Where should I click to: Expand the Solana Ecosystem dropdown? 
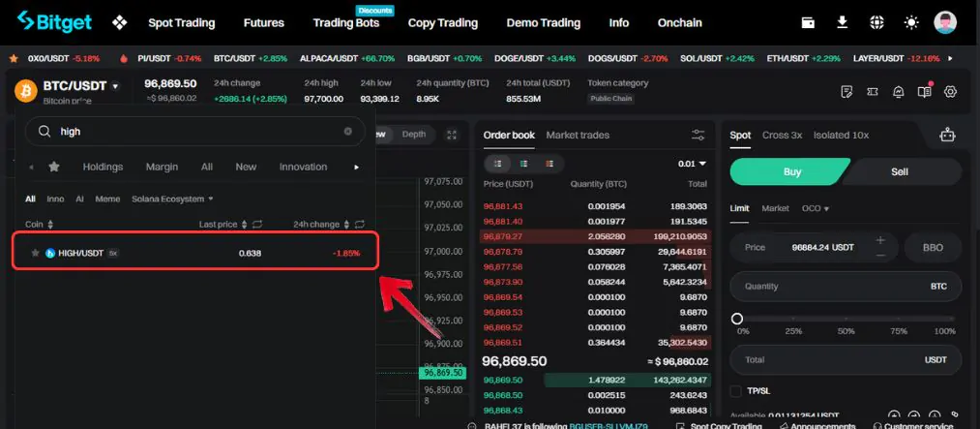pyautogui.click(x=172, y=199)
